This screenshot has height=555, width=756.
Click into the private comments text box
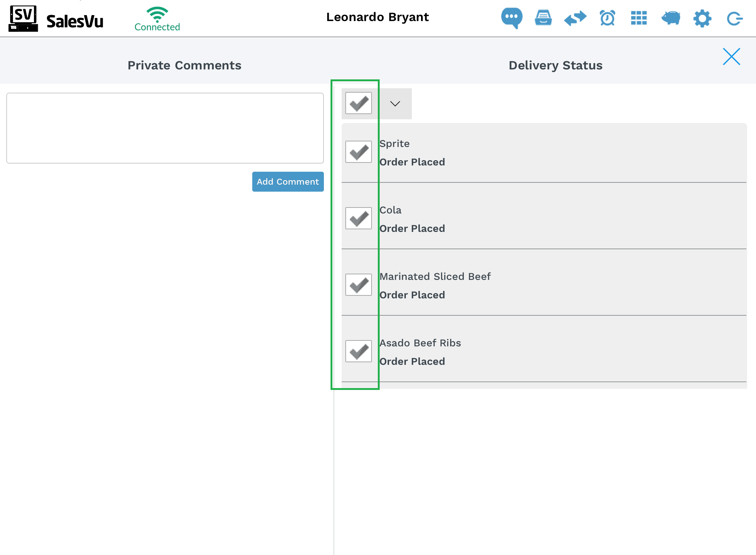coord(165,128)
